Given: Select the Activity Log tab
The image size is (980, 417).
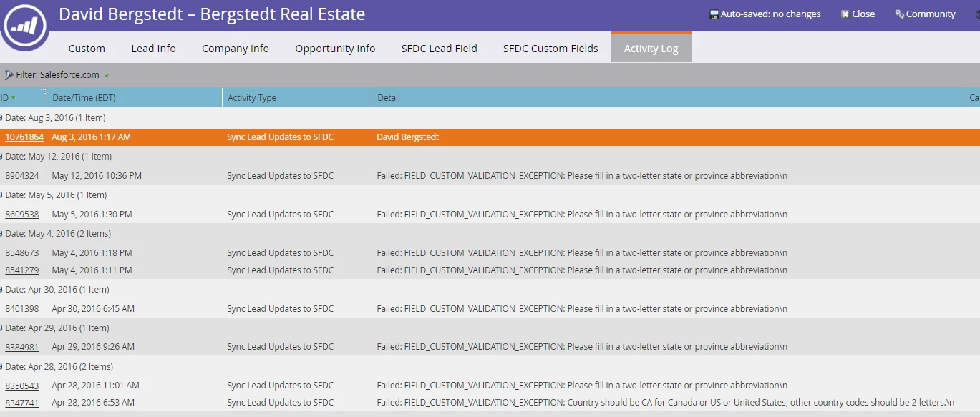Looking at the screenshot, I should [651, 49].
